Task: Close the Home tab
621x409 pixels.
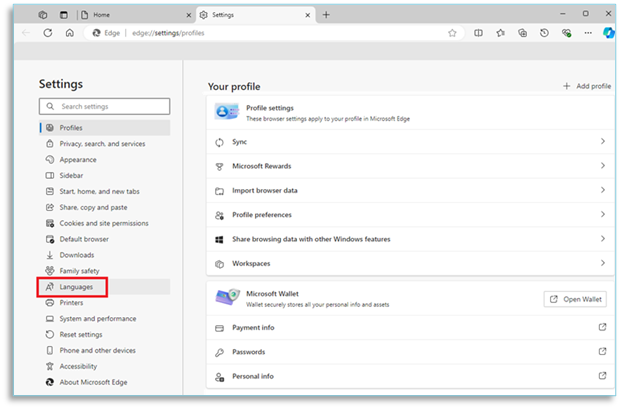Action: click(x=189, y=15)
